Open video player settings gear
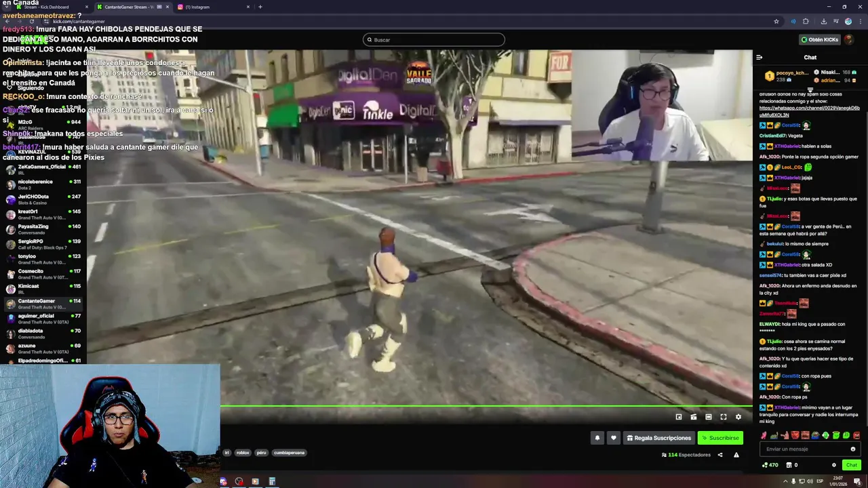The width and height of the screenshot is (868, 488). (738, 417)
